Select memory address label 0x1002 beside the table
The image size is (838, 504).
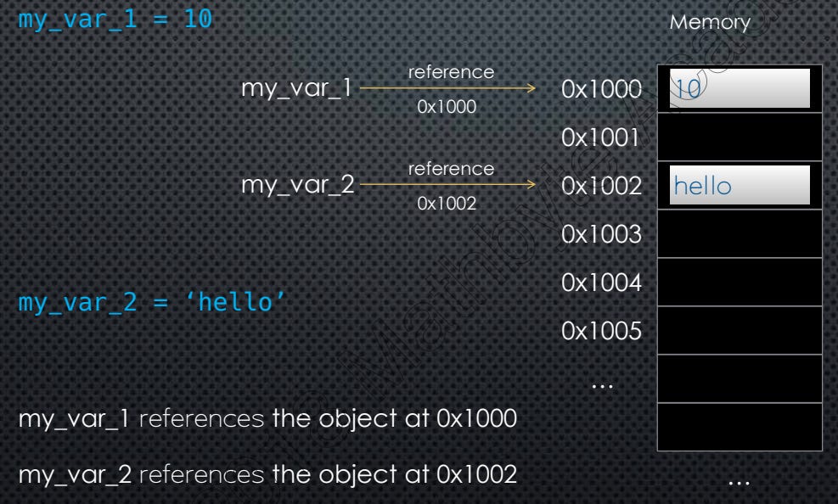601,186
